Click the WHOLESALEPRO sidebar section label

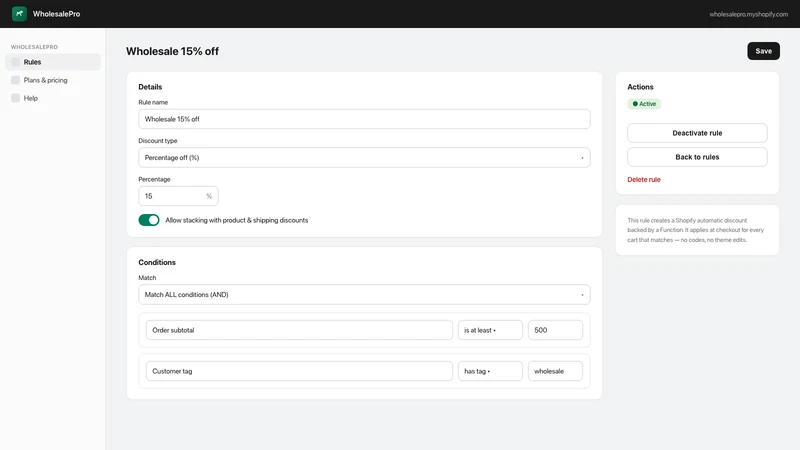click(34, 47)
